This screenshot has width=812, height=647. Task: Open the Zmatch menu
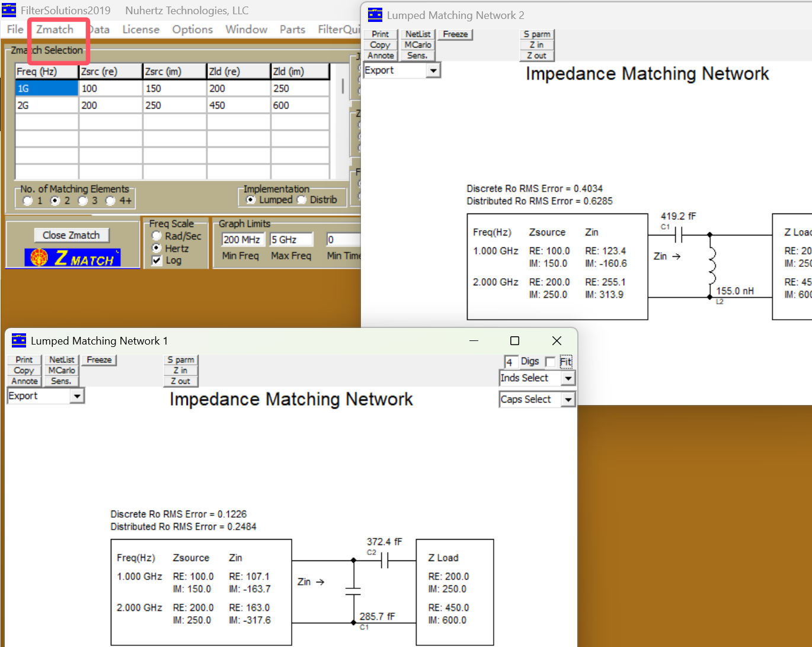[x=55, y=29]
